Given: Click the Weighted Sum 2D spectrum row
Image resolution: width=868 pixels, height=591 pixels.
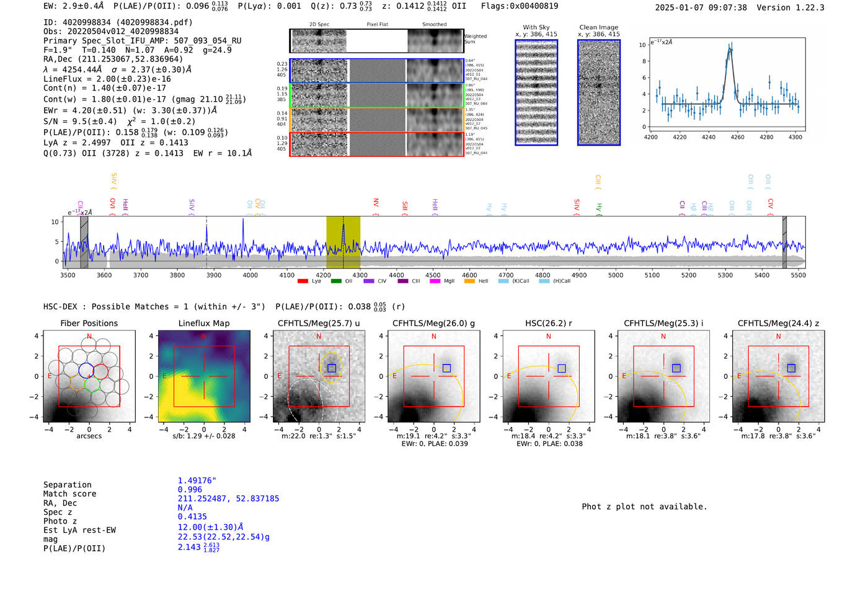Looking at the screenshot, I should pyautogui.click(x=377, y=41).
